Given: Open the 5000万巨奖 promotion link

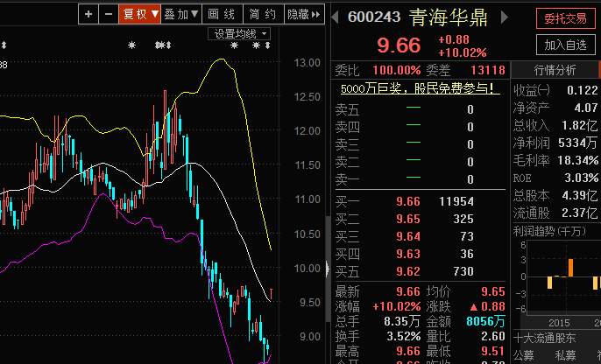Looking at the screenshot, I should [421, 88].
